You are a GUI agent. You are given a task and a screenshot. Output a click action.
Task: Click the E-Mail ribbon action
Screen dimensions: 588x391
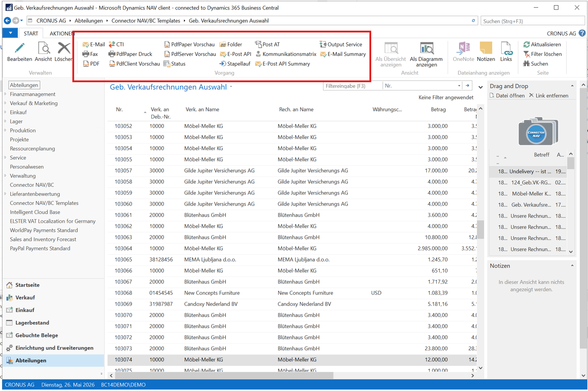click(x=94, y=44)
